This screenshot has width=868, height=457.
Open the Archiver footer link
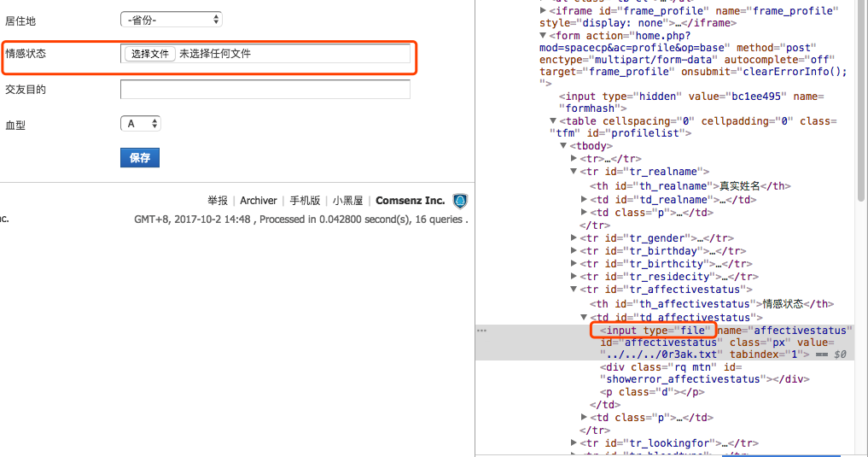(259, 201)
